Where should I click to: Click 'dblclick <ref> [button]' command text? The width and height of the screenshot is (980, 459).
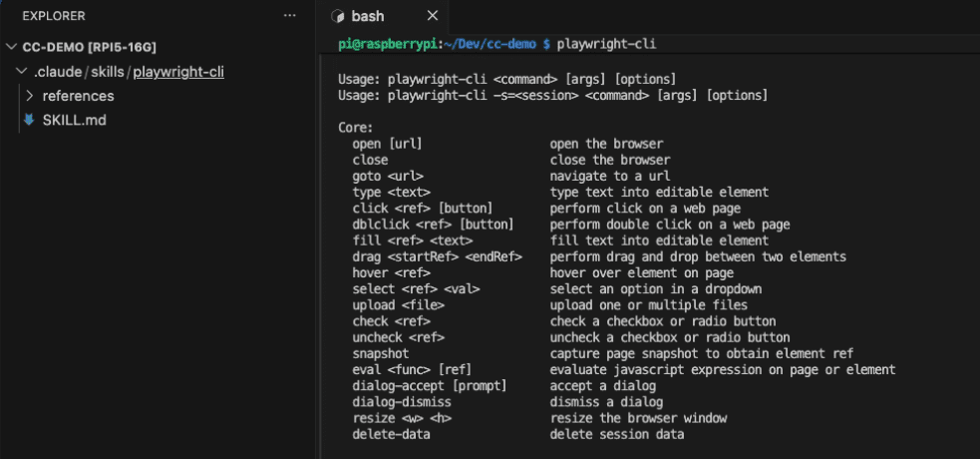(433, 225)
